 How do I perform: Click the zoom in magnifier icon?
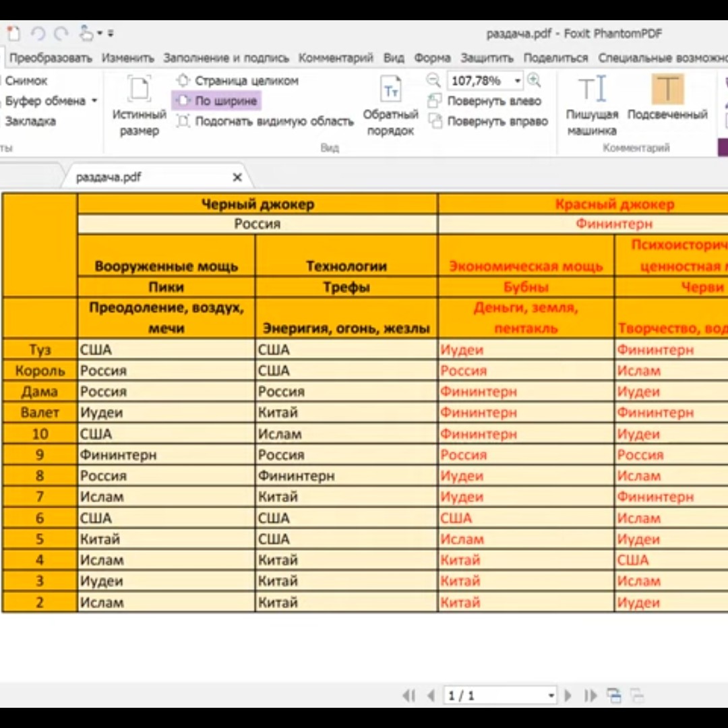coord(535,80)
